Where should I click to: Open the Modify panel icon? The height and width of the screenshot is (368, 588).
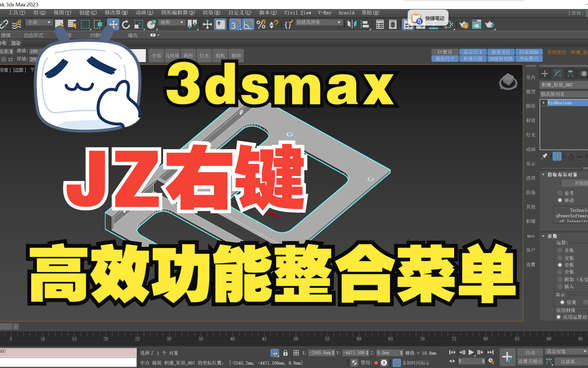tap(557, 74)
